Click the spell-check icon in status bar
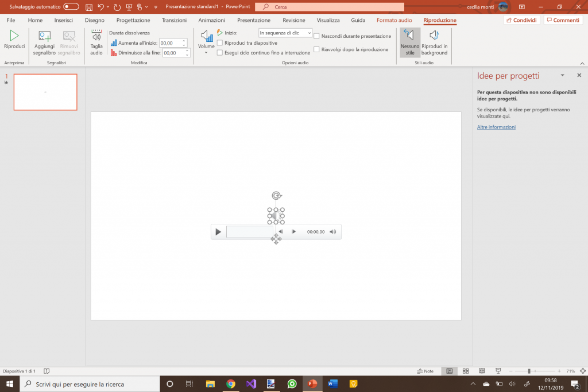Image resolution: width=588 pixels, height=392 pixels. pyautogui.click(x=47, y=371)
